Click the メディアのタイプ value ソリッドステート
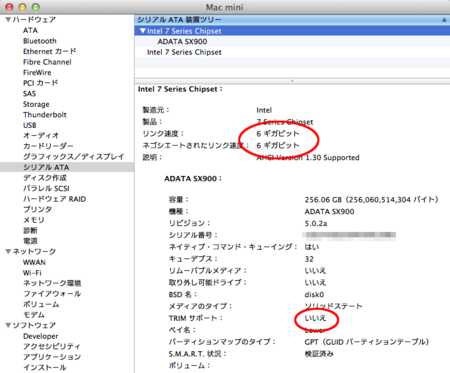The height and width of the screenshot is (373, 450). (x=333, y=306)
